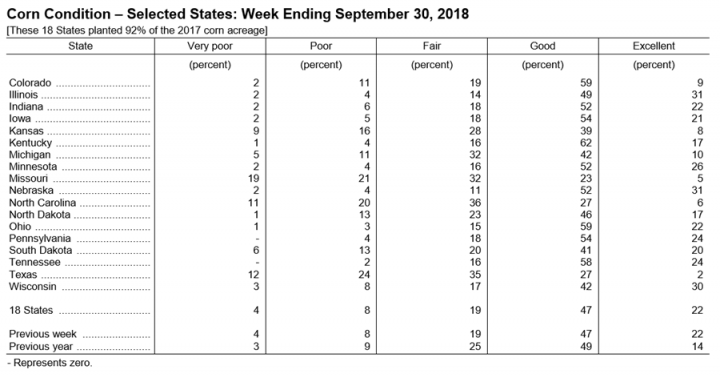Select the Excellent column header
The height and width of the screenshot is (378, 720).
[654, 46]
